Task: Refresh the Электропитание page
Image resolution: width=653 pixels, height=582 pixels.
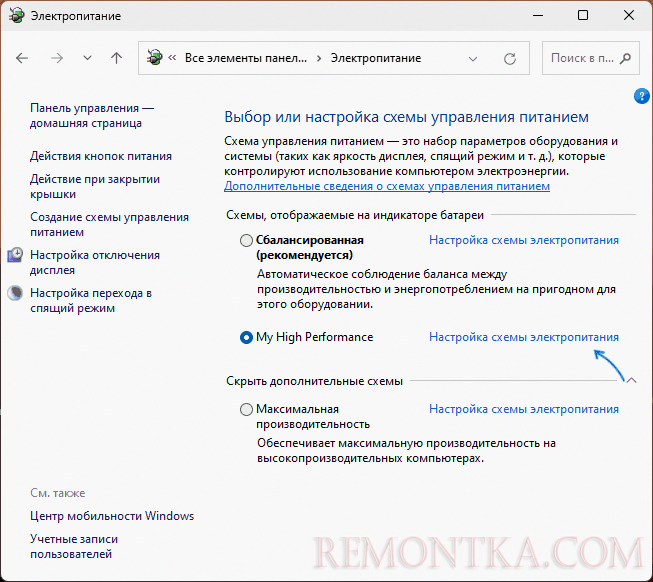Action: tap(510, 59)
